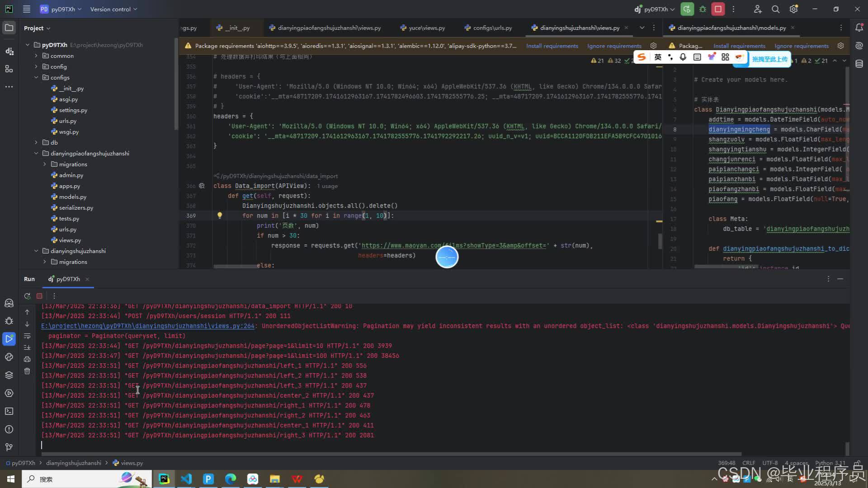
Task: Toggle the Project tool window folder icon
Action: pyautogui.click(x=9, y=28)
